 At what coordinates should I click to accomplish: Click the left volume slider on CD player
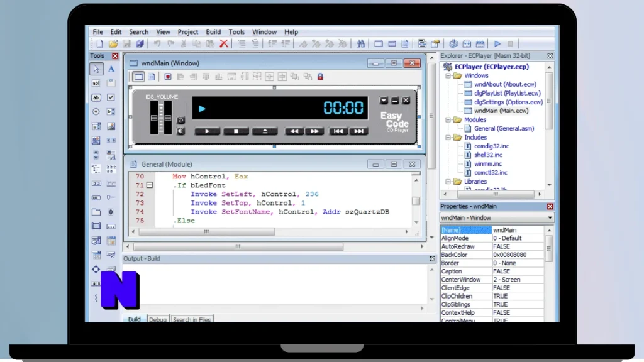[154, 118]
